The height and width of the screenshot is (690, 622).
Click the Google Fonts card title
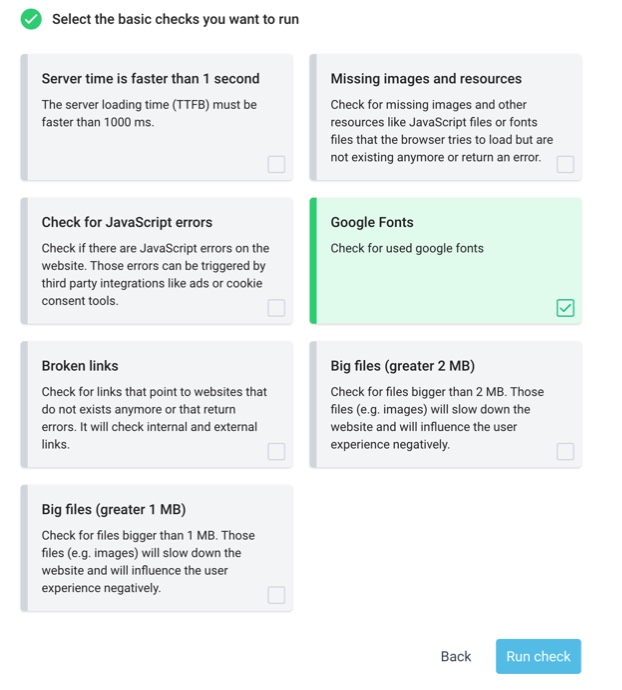pyautogui.click(x=372, y=222)
